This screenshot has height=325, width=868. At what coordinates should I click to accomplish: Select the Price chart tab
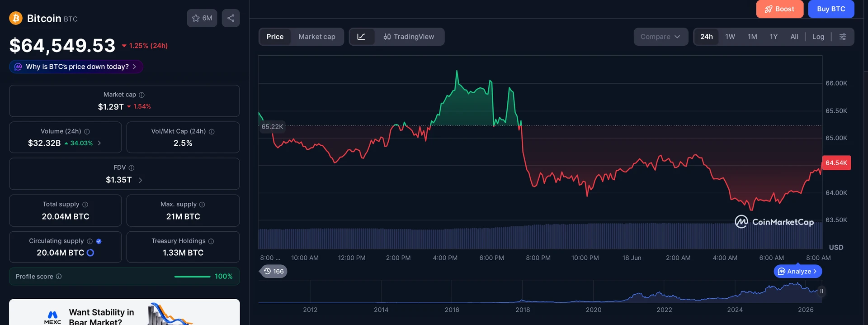tap(275, 37)
